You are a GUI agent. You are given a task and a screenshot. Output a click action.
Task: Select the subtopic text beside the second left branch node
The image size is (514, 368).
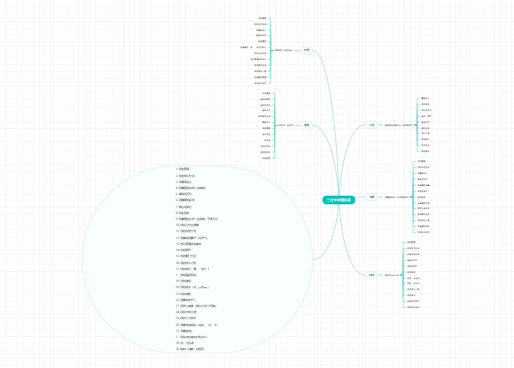point(286,125)
